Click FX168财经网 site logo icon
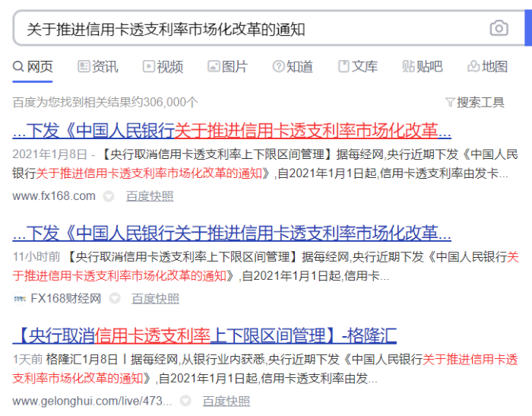This screenshot has width=532, height=416. pyautogui.click(x=19, y=299)
